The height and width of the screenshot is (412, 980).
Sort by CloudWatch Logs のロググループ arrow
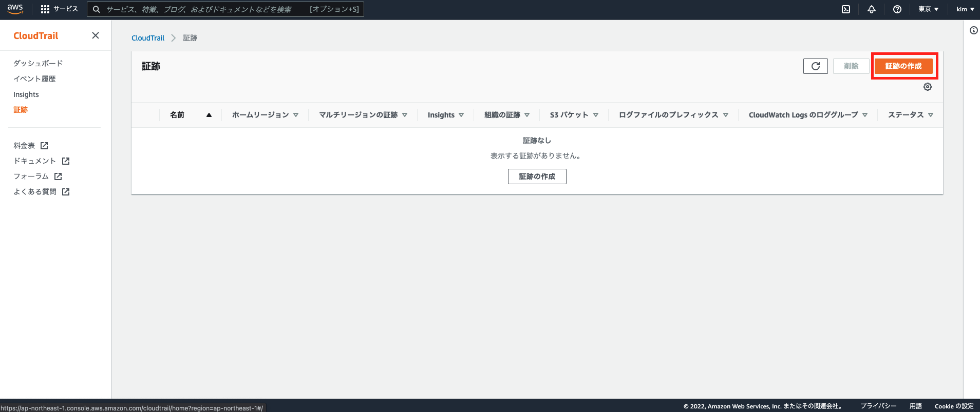click(865, 115)
